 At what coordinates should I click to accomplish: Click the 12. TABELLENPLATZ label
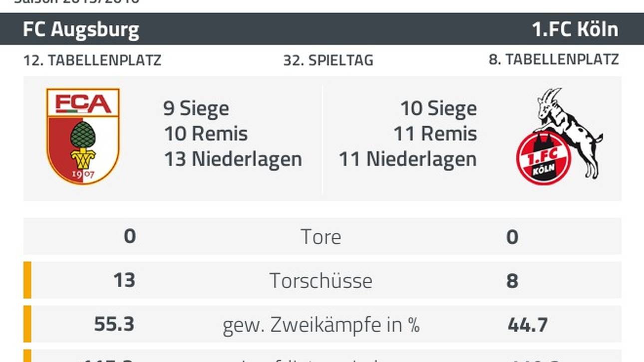pyautogui.click(x=92, y=60)
